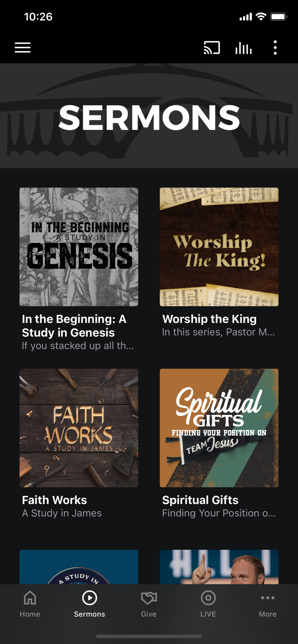Viewport: 298px width, 644px height.
Task: Select the "Worship the King" title text
Action: pos(209,319)
